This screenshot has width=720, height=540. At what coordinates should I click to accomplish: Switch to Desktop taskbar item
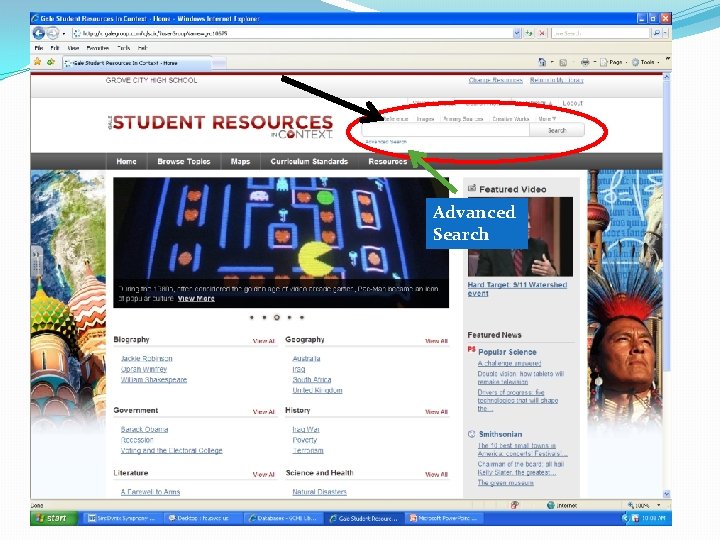click(202, 518)
